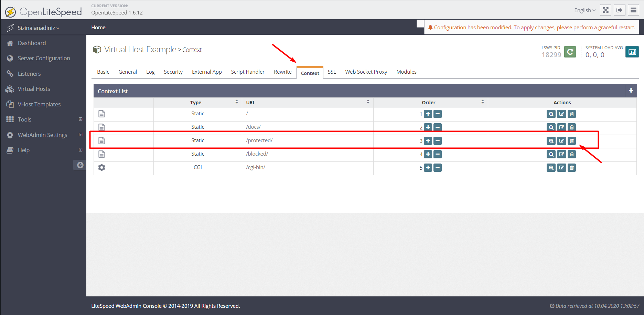Open the English language dropdown
This screenshot has height=315, width=644.
584,10
